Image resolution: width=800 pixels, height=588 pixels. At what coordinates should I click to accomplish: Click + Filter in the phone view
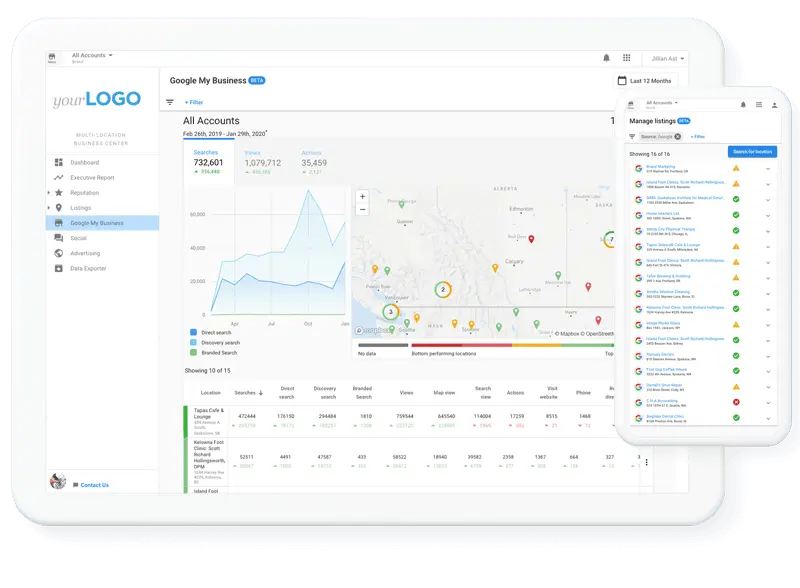[x=697, y=137]
